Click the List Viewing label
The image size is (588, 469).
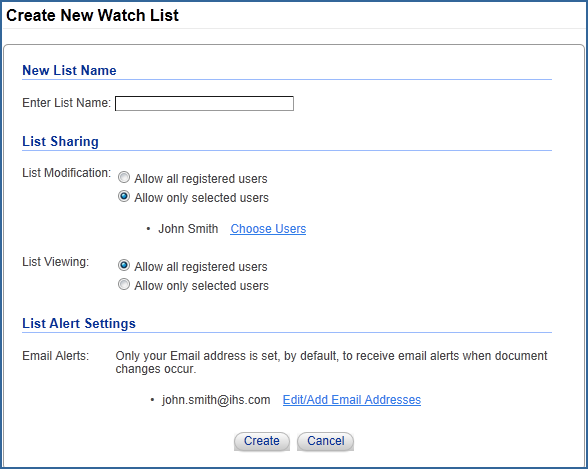[56, 262]
